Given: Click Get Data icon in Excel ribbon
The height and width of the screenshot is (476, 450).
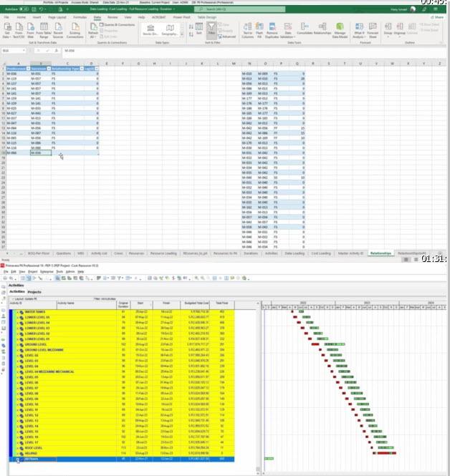Looking at the screenshot, I should coord(7,30).
